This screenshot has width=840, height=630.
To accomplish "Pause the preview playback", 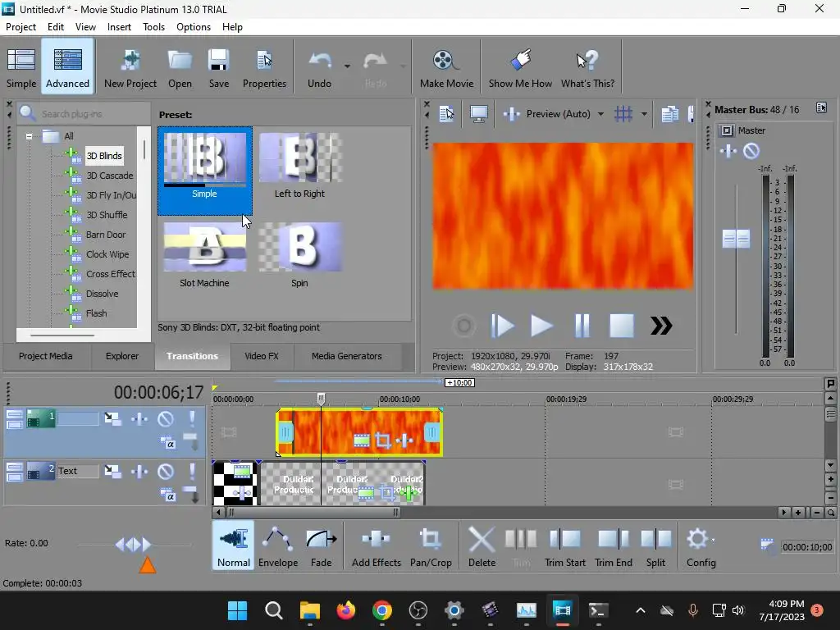I will pos(582,325).
